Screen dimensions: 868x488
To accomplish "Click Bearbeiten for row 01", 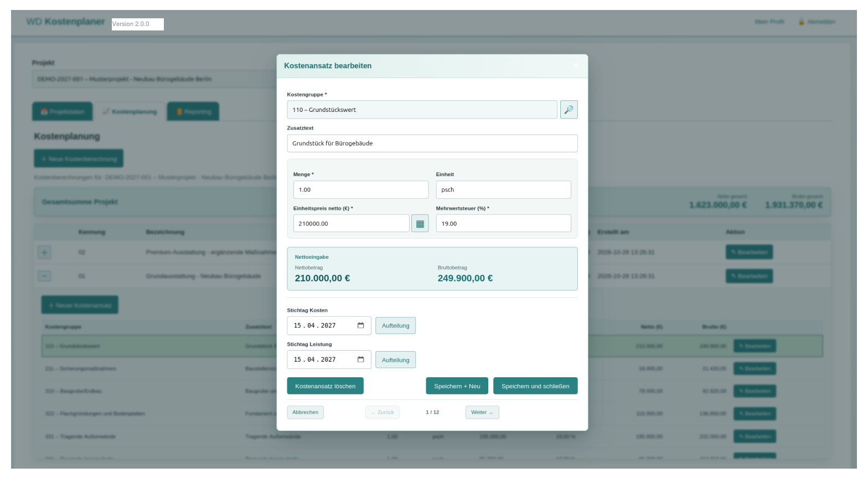I will [749, 276].
